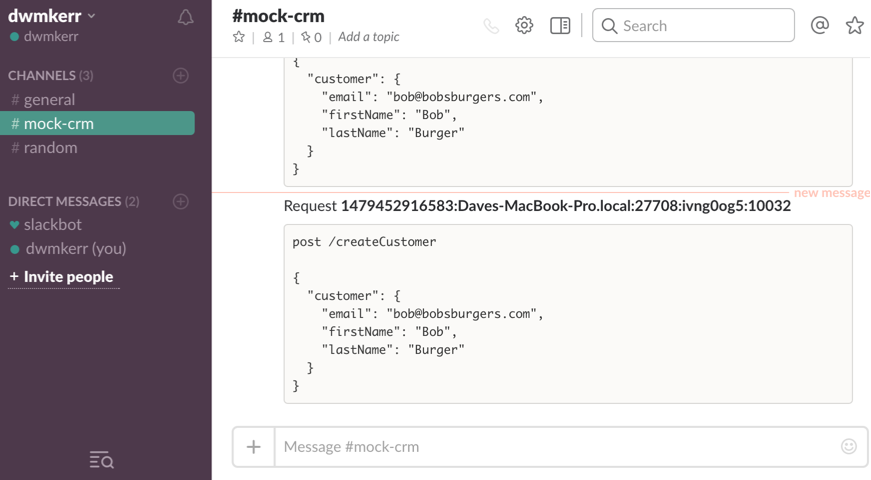Click the Invite people link
This screenshot has width=871, height=480.
click(62, 277)
